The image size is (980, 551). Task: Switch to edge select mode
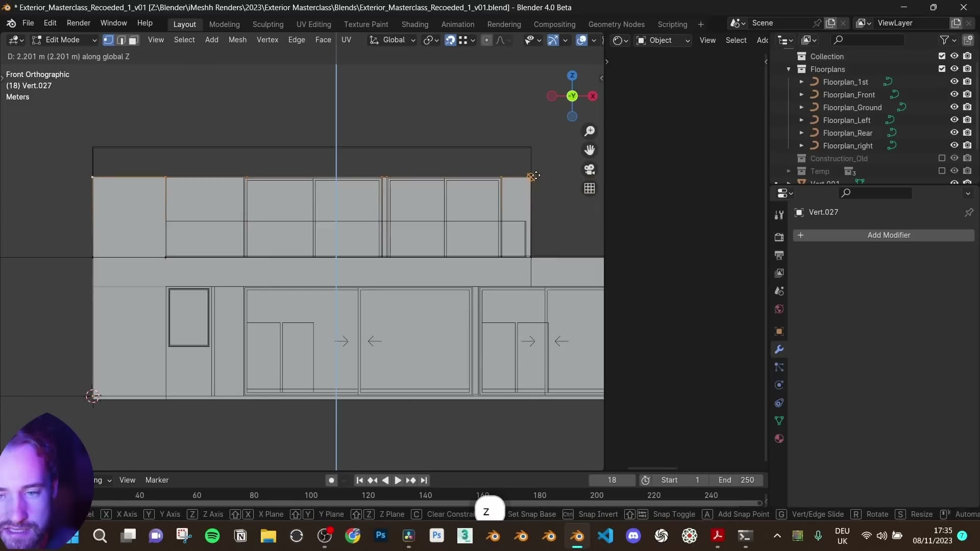[x=121, y=40]
